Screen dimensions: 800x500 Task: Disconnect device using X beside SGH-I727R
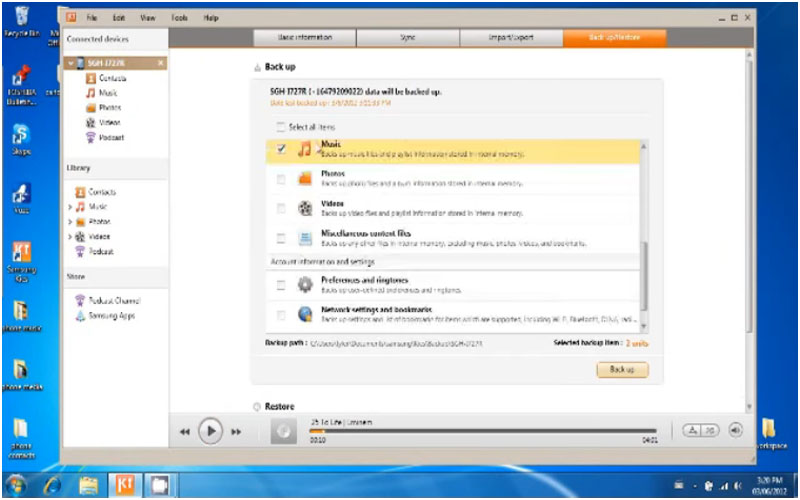[x=160, y=63]
